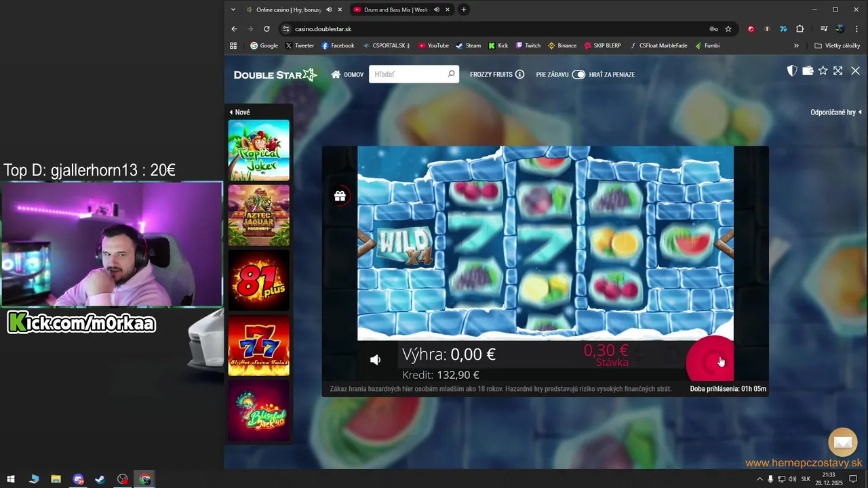Open the media control icon in Chrome
868x488 pixels.
pos(824,29)
